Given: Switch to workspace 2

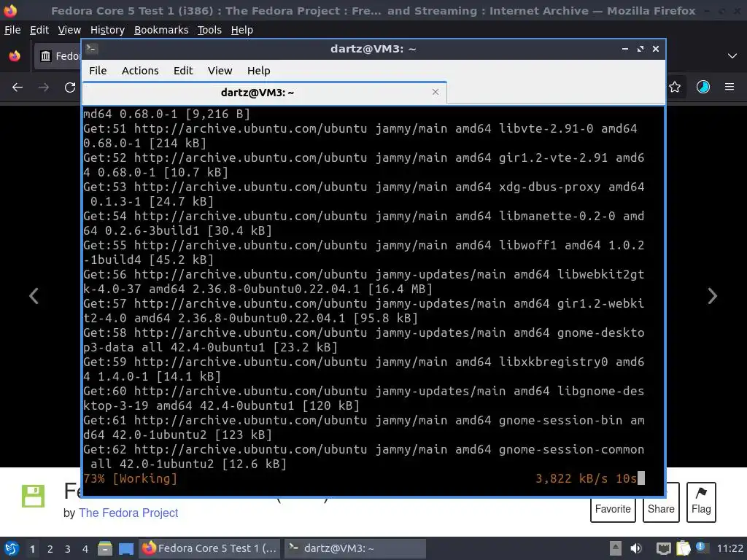Looking at the screenshot, I should pos(50,549).
